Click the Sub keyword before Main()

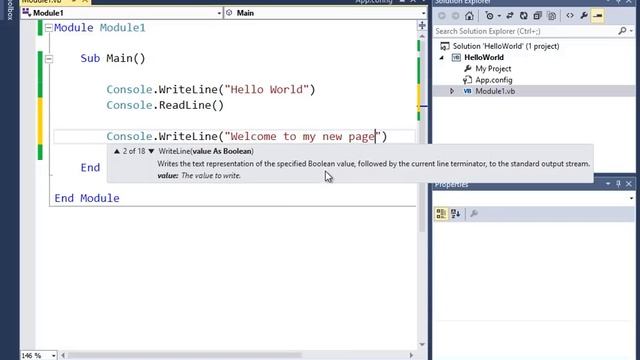click(x=90, y=59)
